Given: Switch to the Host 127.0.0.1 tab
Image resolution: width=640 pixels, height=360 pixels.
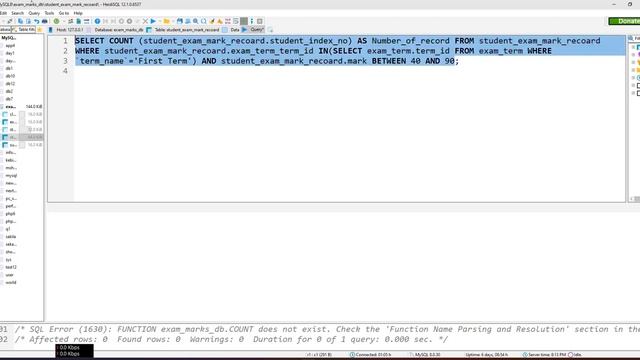Looking at the screenshot, I should pyautogui.click(x=66, y=30).
